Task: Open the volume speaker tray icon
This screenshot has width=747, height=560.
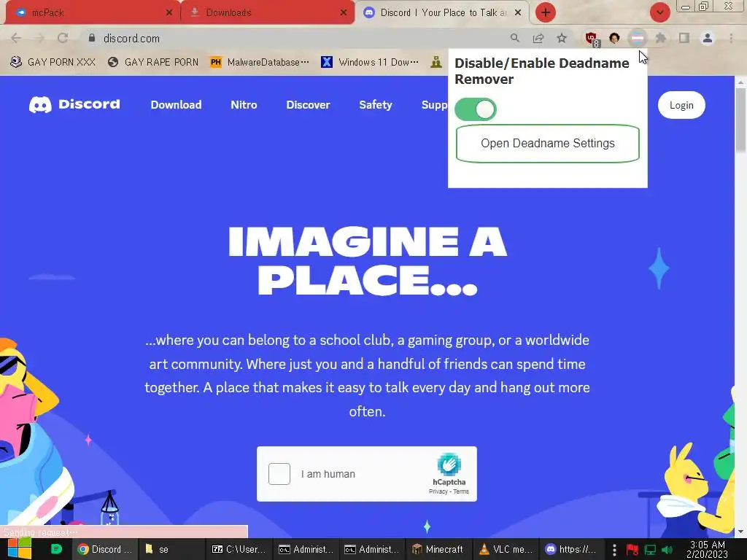Action: [x=667, y=550]
